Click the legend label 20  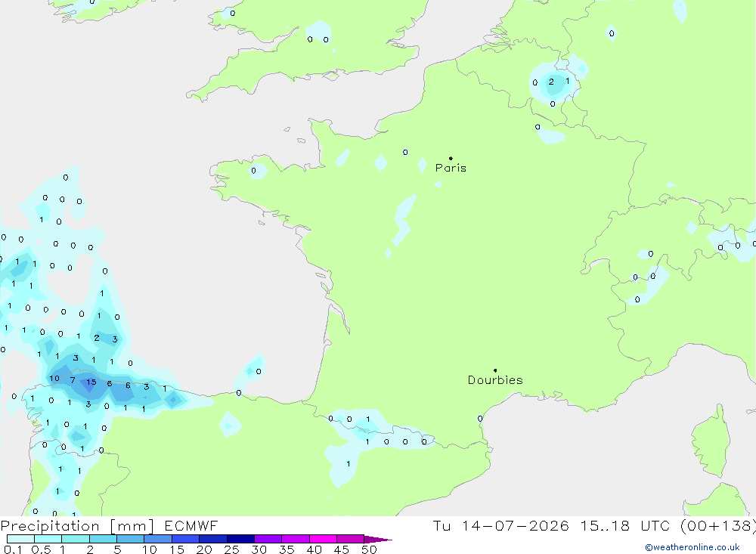[204, 549]
